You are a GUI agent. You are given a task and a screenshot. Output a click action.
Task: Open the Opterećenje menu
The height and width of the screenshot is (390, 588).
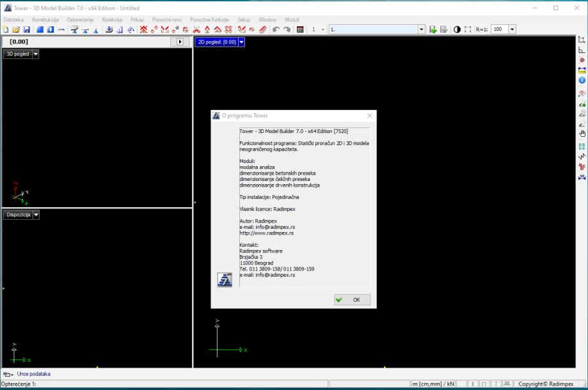pyautogui.click(x=80, y=19)
